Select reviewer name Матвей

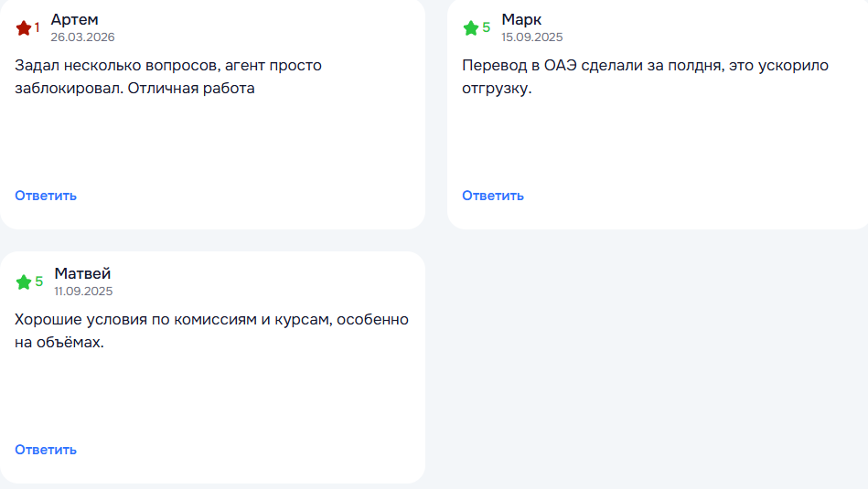(82, 273)
